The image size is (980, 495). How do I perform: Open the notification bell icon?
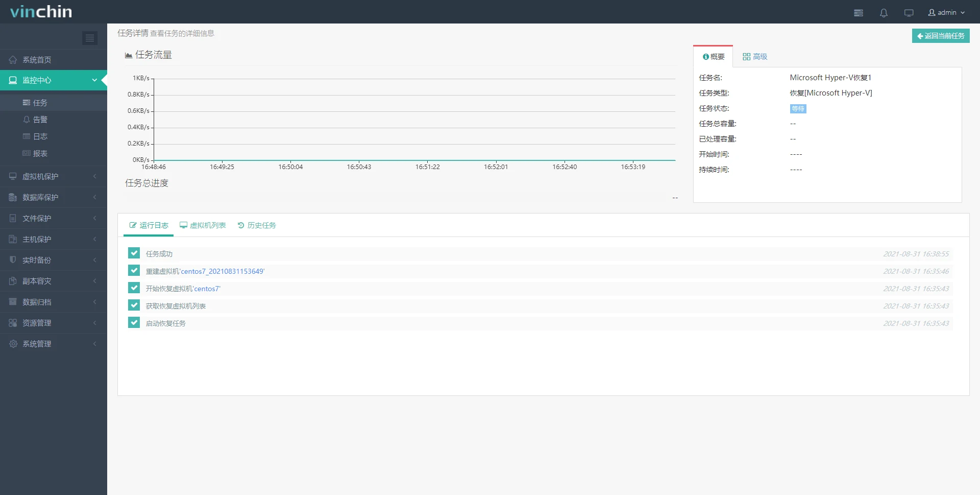tap(884, 13)
